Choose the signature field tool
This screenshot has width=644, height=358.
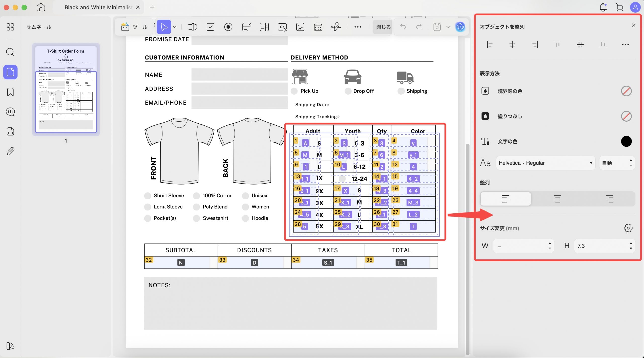tap(336, 27)
